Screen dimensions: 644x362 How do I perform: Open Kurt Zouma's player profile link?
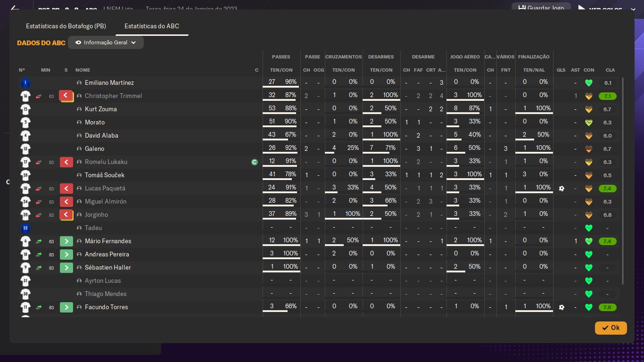pos(101,109)
